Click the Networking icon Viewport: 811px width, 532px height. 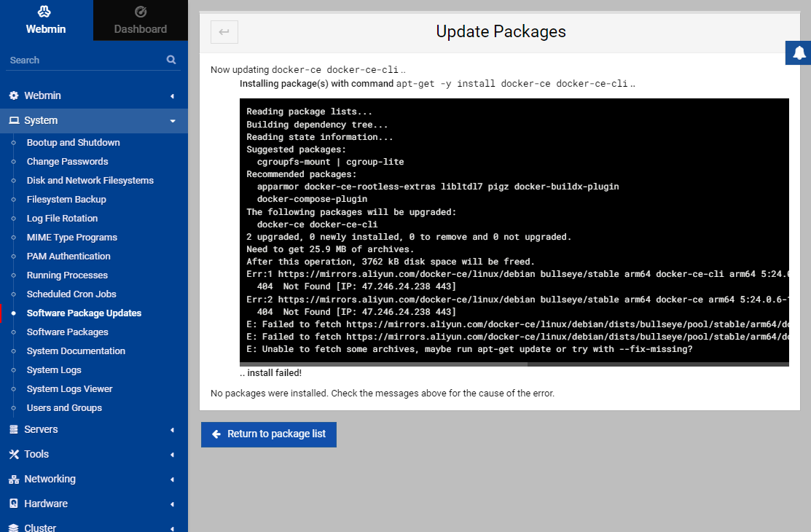(14, 480)
